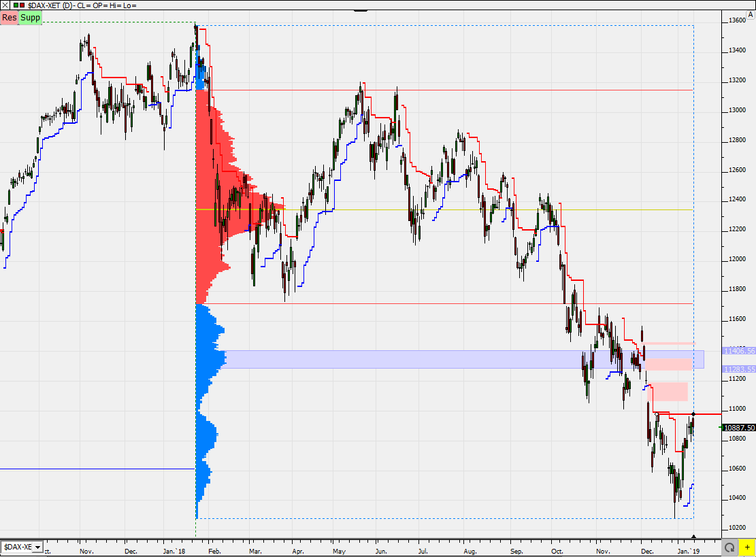Select the 11283.55 price label
The height and width of the screenshot is (557, 756).
coord(740,369)
